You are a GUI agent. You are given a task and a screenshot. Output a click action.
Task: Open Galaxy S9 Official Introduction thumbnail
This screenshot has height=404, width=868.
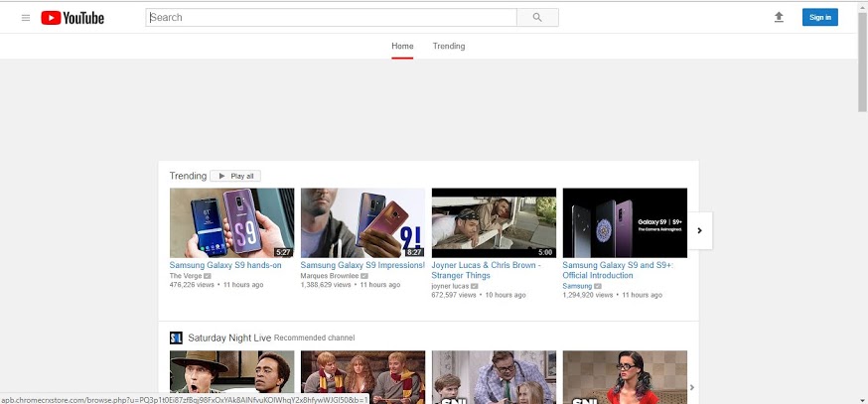coord(625,222)
